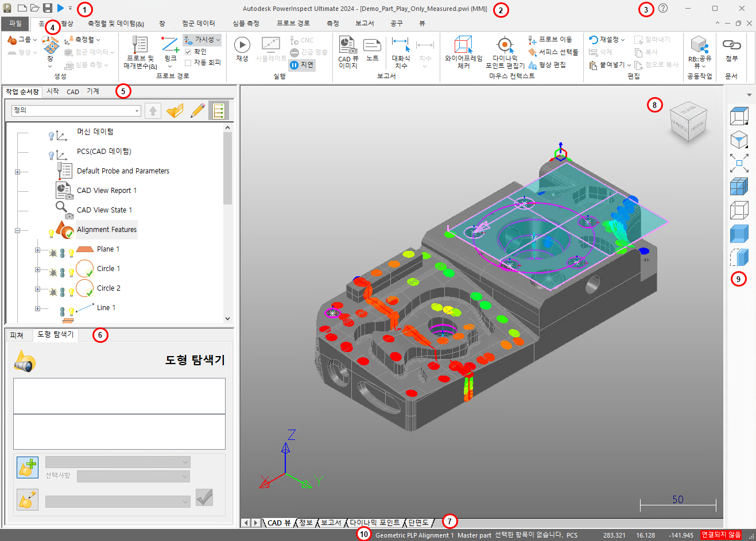This screenshot has width=756, height=541.
Task: Open the 보고서 ribbon tab
Action: click(x=365, y=24)
